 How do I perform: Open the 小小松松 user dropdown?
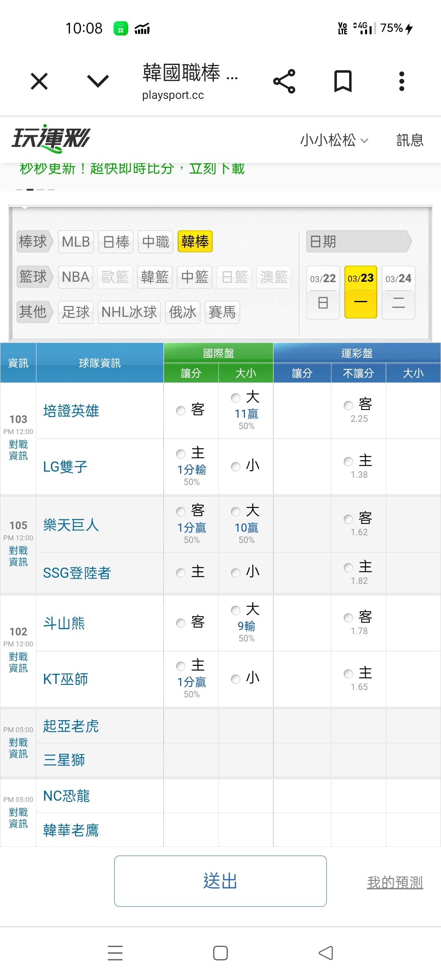point(334,140)
